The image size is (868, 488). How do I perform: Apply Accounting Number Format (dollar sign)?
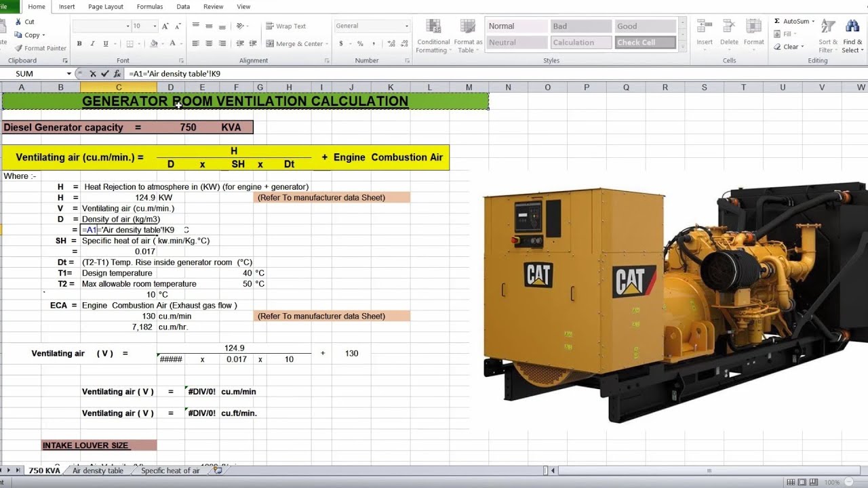click(341, 43)
